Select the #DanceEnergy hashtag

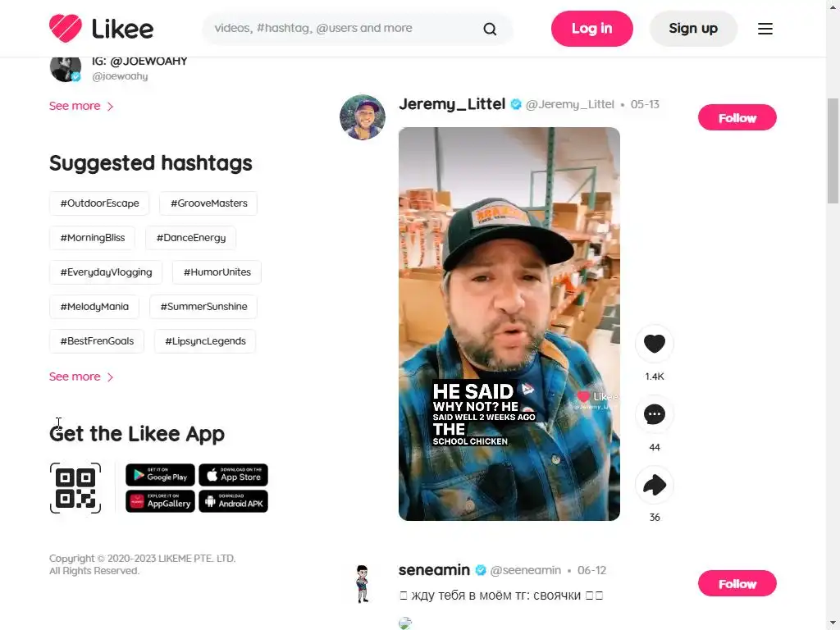tap(190, 238)
